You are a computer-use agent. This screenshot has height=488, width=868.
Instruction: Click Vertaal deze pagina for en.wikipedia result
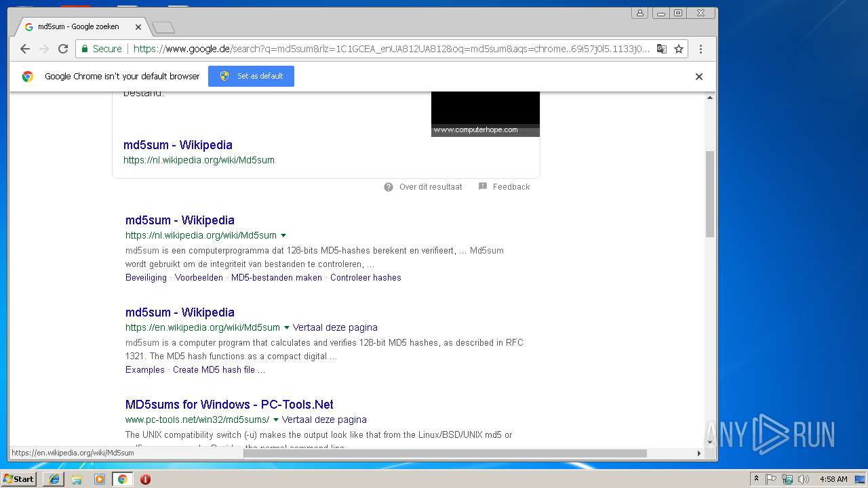click(335, 327)
